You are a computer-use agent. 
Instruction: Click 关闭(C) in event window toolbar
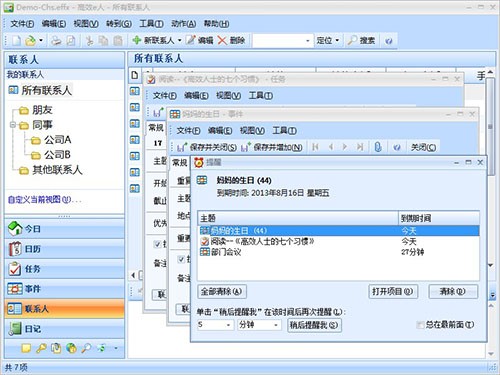(423, 147)
